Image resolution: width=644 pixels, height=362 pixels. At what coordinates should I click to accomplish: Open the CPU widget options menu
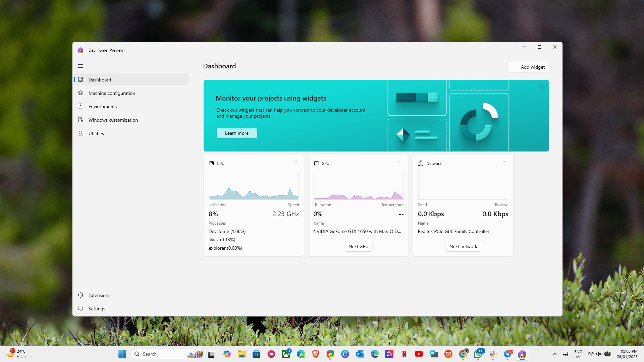[x=295, y=162]
